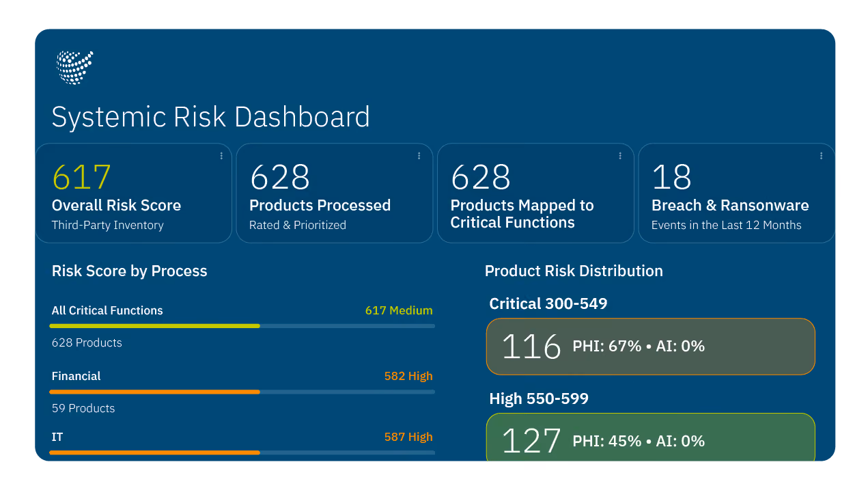Image resolution: width=868 pixels, height=499 pixels.
Task: Open the Products Mapped to Critical Functions menu
Action: [x=620, y=156]
